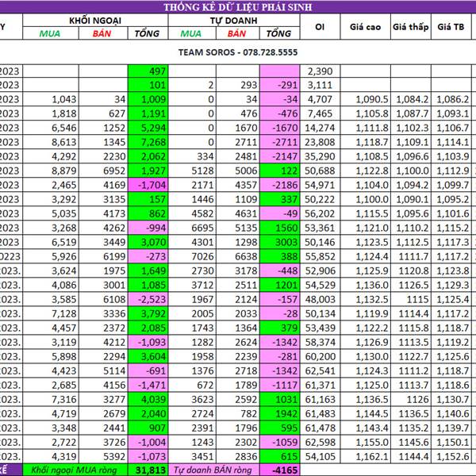Click the 'Khối ngoại MUA ròng' summary label
Viewport: 476px width, 476px height.
[74, 470]
